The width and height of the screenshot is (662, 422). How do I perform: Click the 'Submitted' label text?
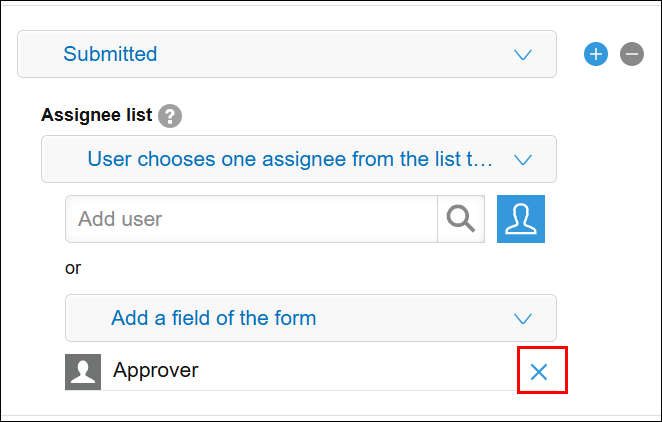point(110,54)
